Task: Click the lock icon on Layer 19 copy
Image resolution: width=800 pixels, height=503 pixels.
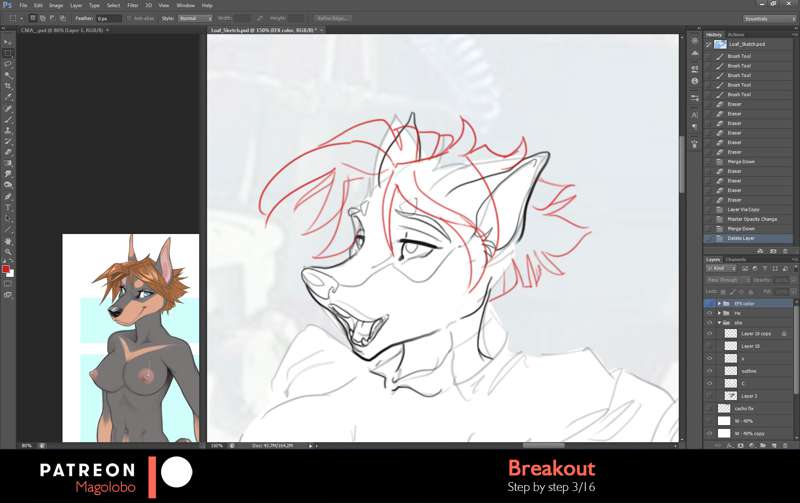Action: tap(783, 333)
